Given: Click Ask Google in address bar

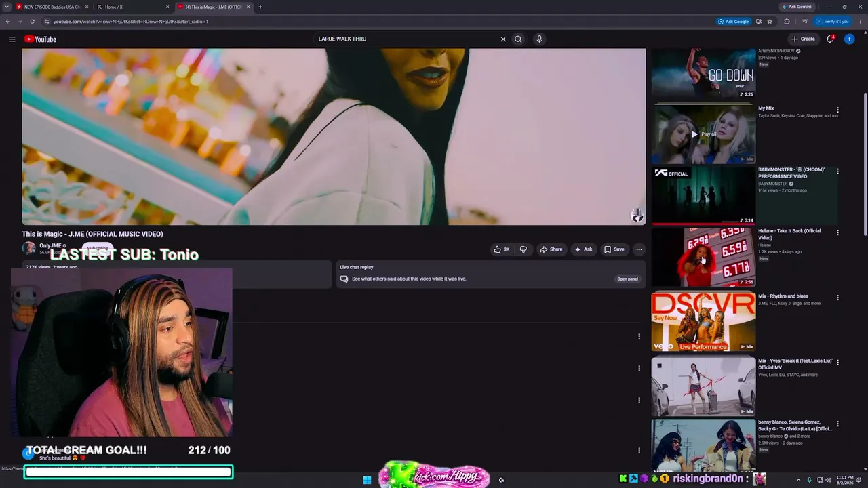Looking at the screenshot, I should 733,22.
